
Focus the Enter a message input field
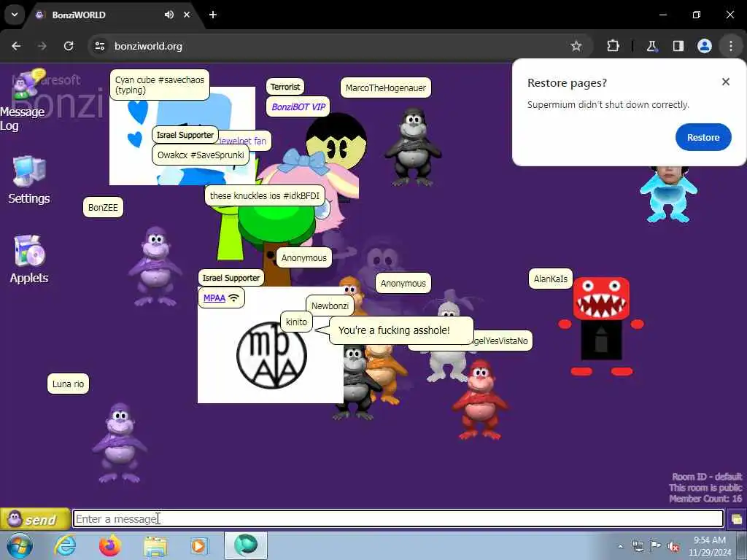398,518
